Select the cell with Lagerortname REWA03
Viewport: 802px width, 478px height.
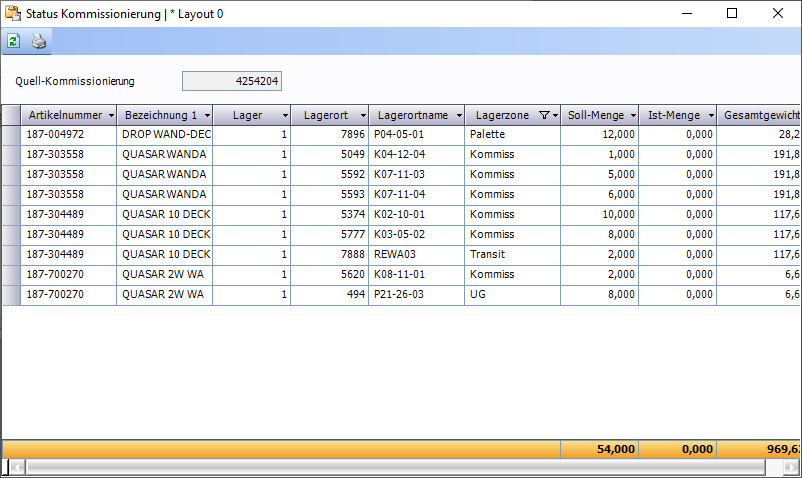[416, 254]
